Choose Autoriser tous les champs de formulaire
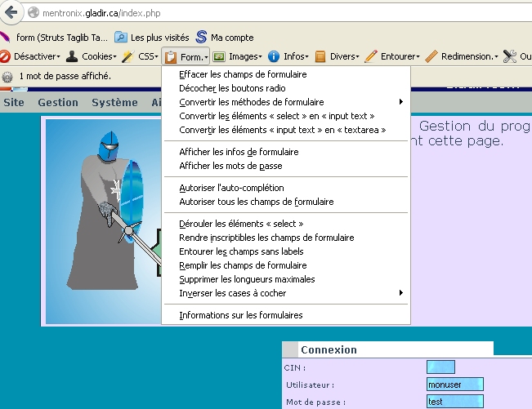The height and width of the screenshot is (409, 532). 286,202
